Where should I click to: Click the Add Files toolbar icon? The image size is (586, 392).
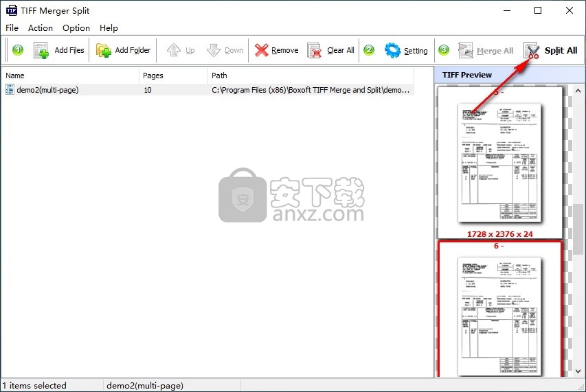coord(41,50)
